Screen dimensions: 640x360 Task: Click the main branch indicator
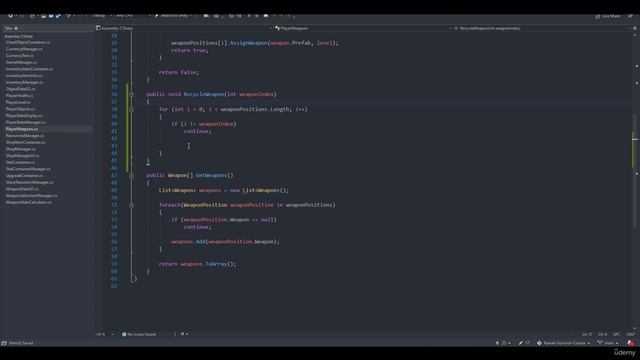[x=608, y=343]
